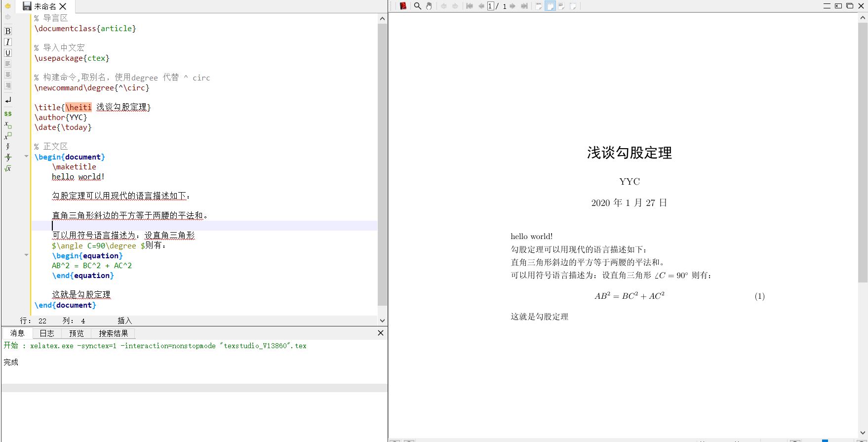
Task: Apply left alignment from side toolbar
Action: pyautogui.click(x=8, y=64)
